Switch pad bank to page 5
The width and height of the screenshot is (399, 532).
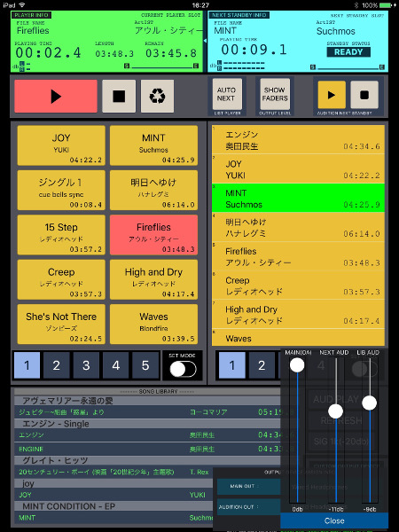(x=145, y=365)
